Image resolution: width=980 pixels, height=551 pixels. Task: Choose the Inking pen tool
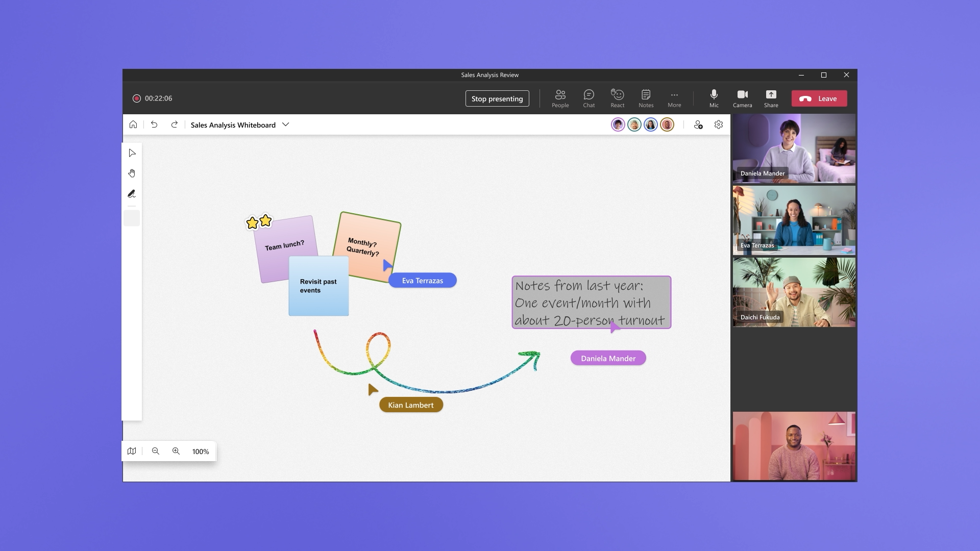(x=132, y=194)
